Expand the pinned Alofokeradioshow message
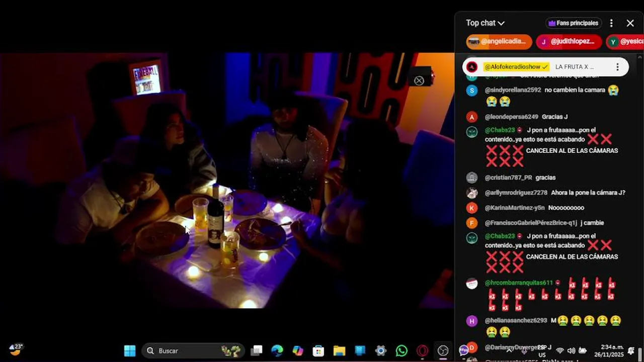Viewport: 644px width, 362px height. coord(545,67)
